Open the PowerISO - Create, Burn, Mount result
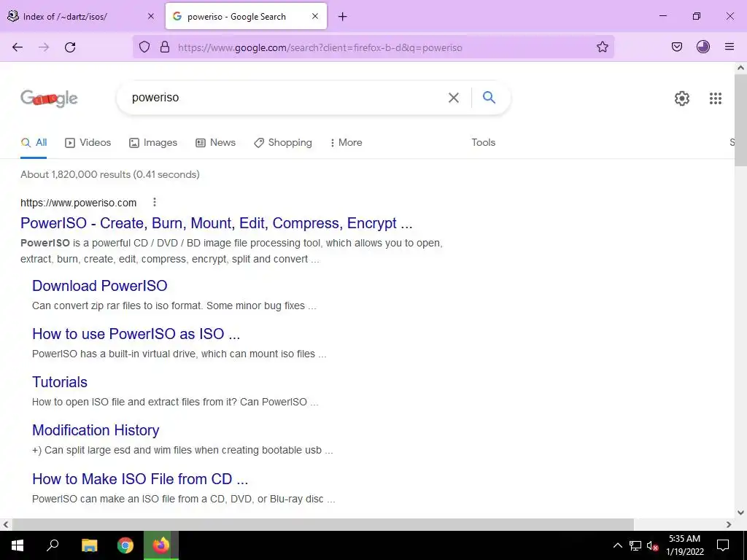Screen dimensions: 747x560 (x=216, y=223)
